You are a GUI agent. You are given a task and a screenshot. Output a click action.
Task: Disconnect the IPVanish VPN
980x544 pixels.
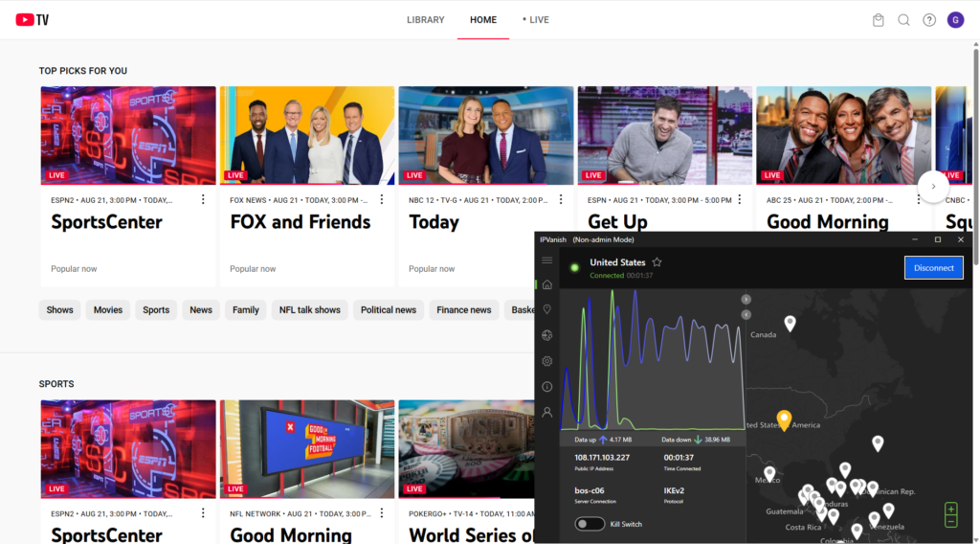point(934,267)
